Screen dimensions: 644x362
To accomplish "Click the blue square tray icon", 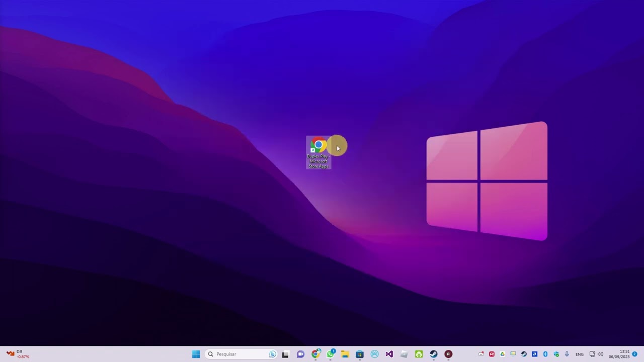I will (534, 354).
